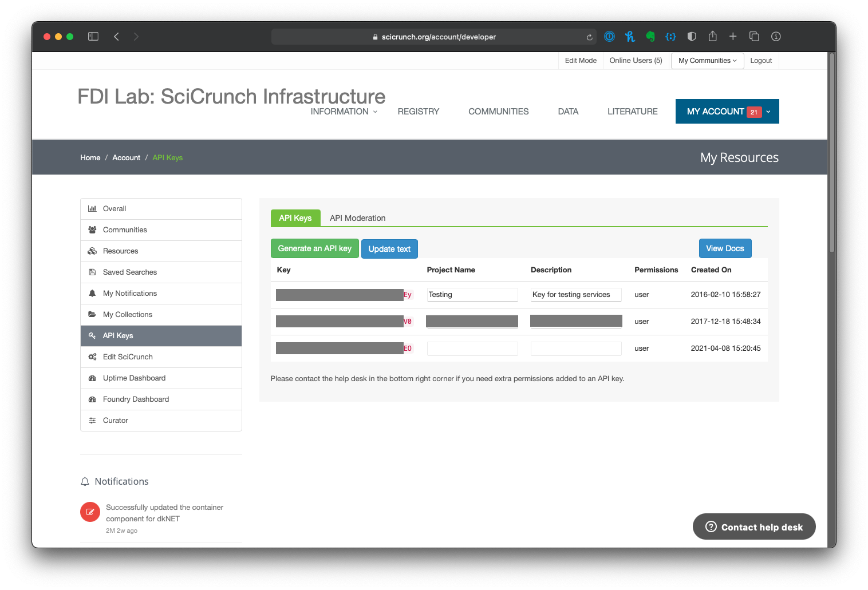Open the Uptime Dashboard
This screenshot has height=590, width=868.
pyautogui.click(x=134, y=378)
